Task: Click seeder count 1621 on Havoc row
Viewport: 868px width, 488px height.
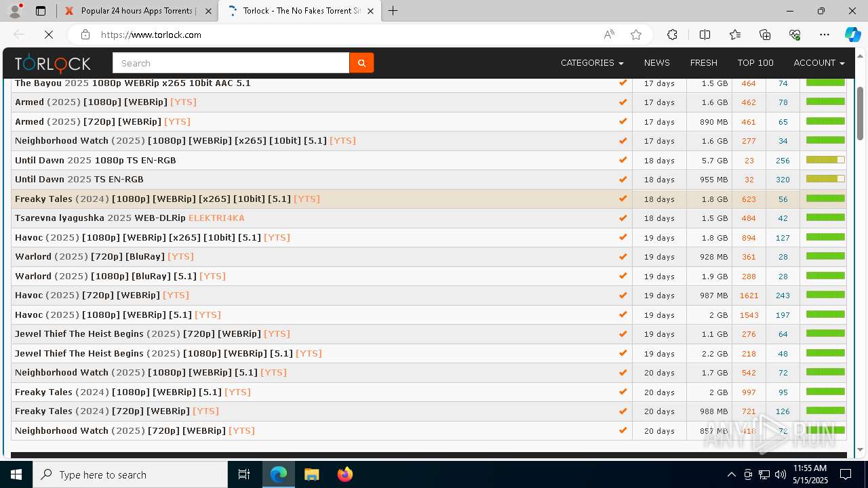Action: click(749, 296)
